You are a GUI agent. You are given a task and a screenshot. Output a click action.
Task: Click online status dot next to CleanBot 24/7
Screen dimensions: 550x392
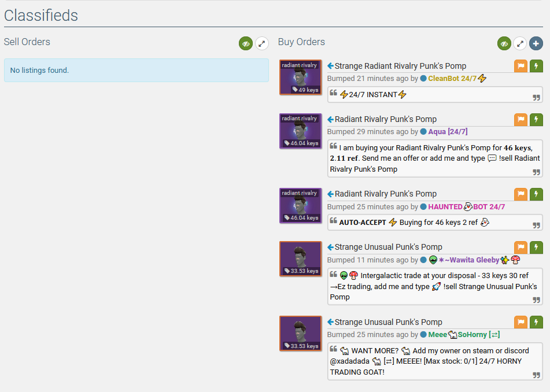(x=423, y=79)
